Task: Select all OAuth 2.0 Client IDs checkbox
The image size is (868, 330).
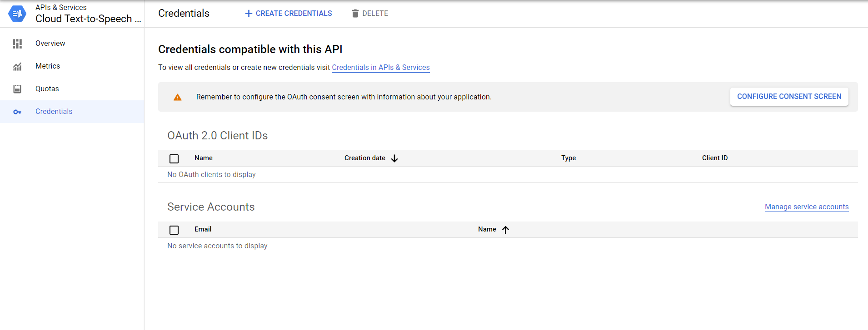Action: click(174, 159)
